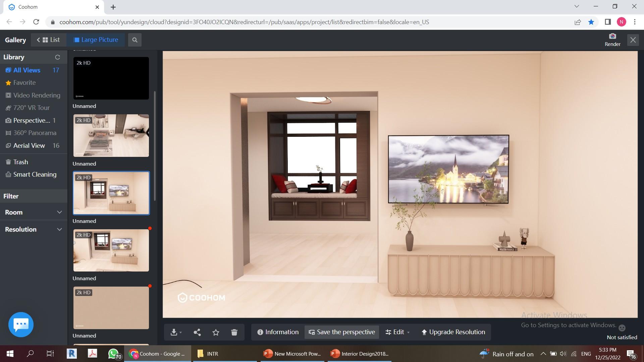
Task: Click the download icon below the image
Action: click(174, 332)
